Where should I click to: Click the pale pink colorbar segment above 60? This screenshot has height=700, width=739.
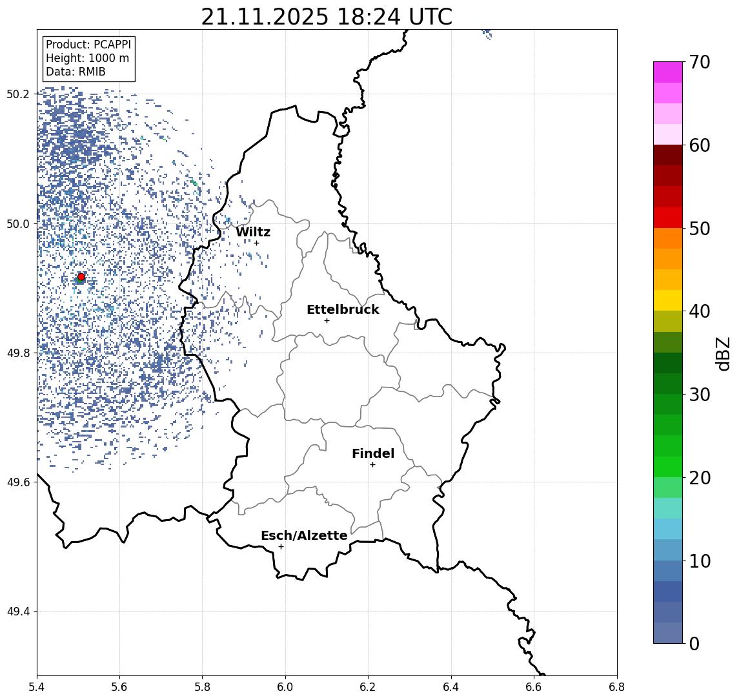coord(668,134)
